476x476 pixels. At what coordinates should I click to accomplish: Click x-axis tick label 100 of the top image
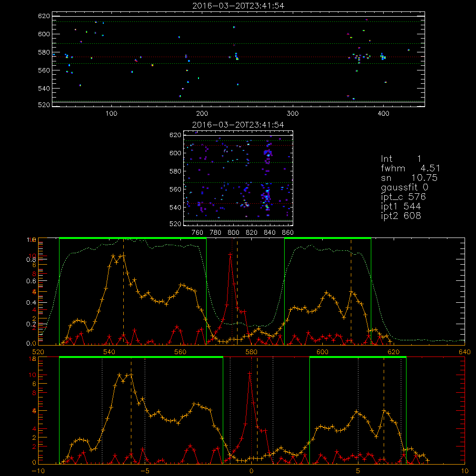(111, 114)
